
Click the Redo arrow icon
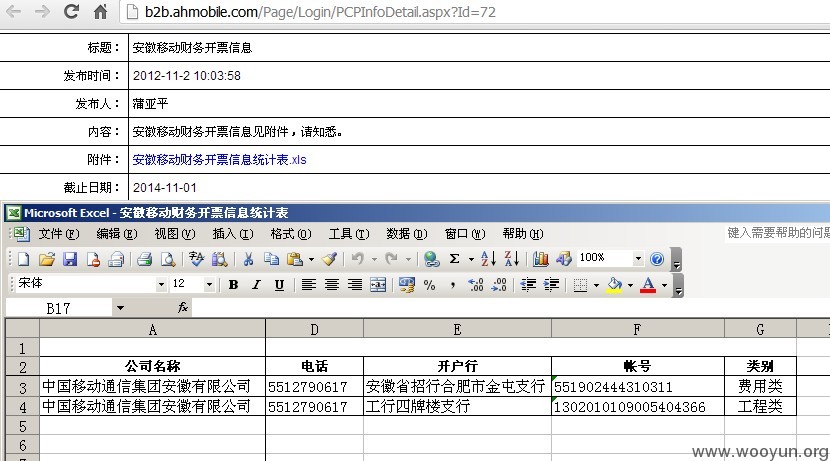coord(392,259)
